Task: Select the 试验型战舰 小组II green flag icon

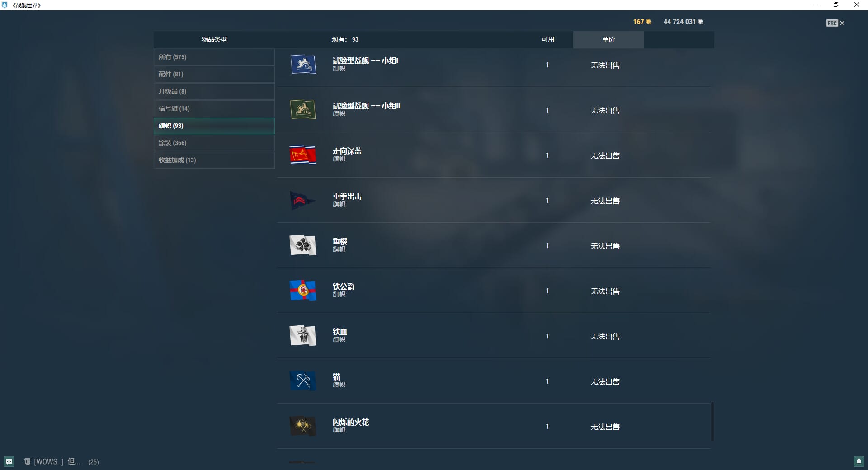Action: 303,110
